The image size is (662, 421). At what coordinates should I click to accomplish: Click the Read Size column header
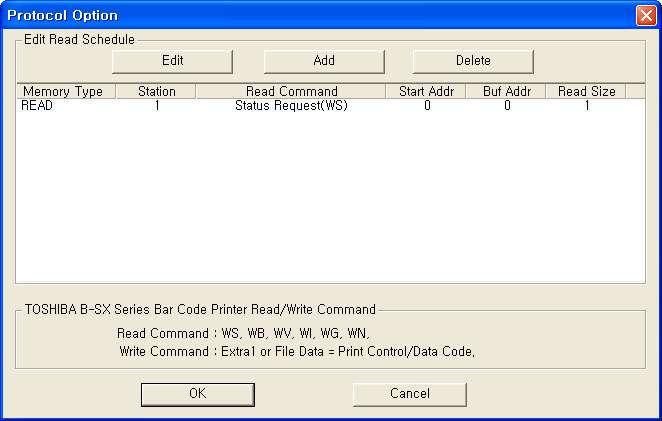tap(586, 91)
